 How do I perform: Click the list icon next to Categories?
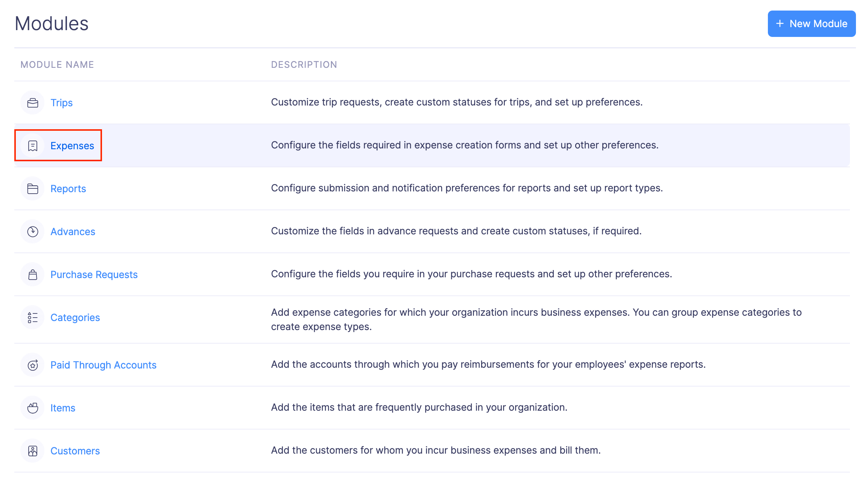(32, 317)
